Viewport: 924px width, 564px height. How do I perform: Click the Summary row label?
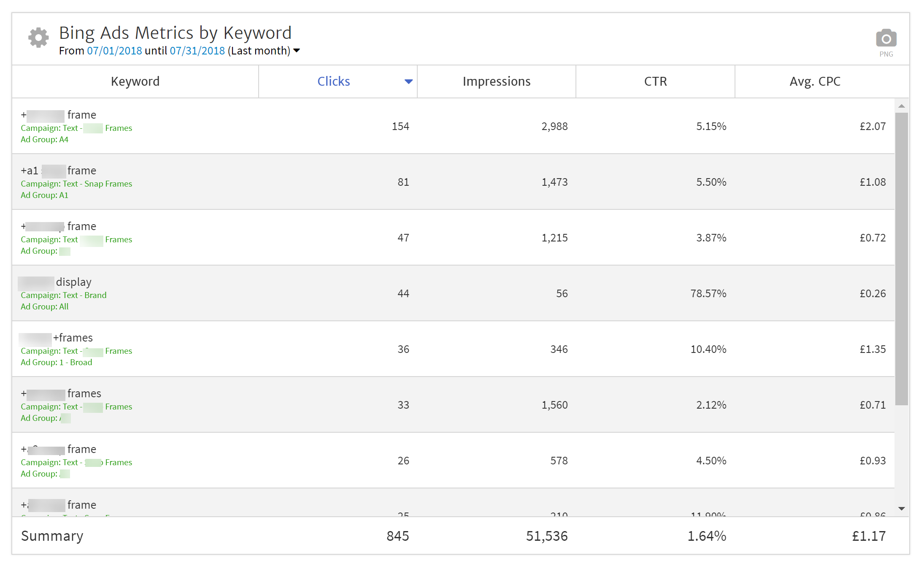coord(52,536)
